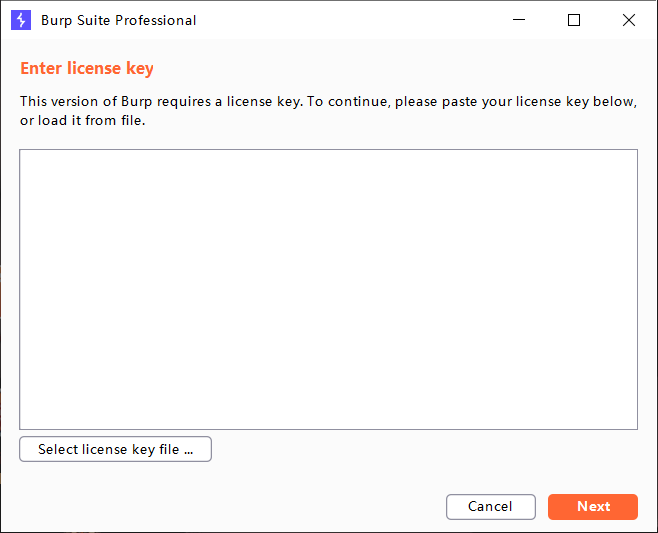Click blank area right of Select license button
Viewport: 658px width, 533px height.
(x=420, y=450)
